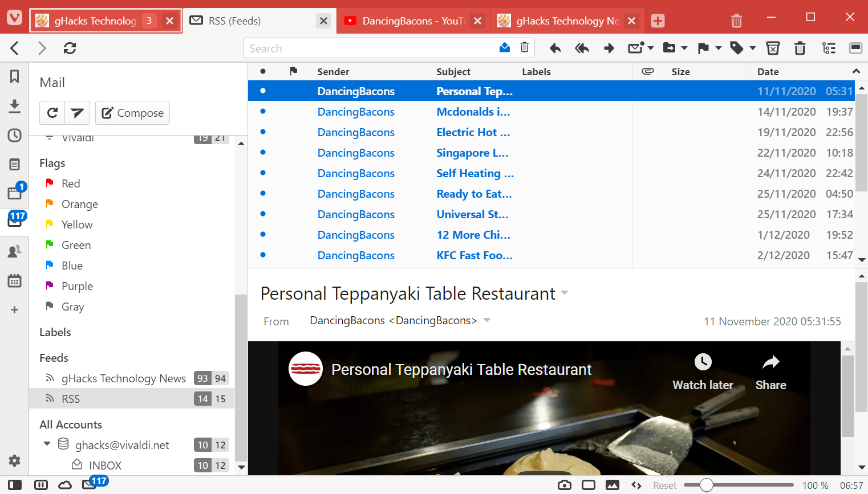Open the flag dropdown arrow in toolbar
This screenshot has width=868, height=494.
pos(719,48)
